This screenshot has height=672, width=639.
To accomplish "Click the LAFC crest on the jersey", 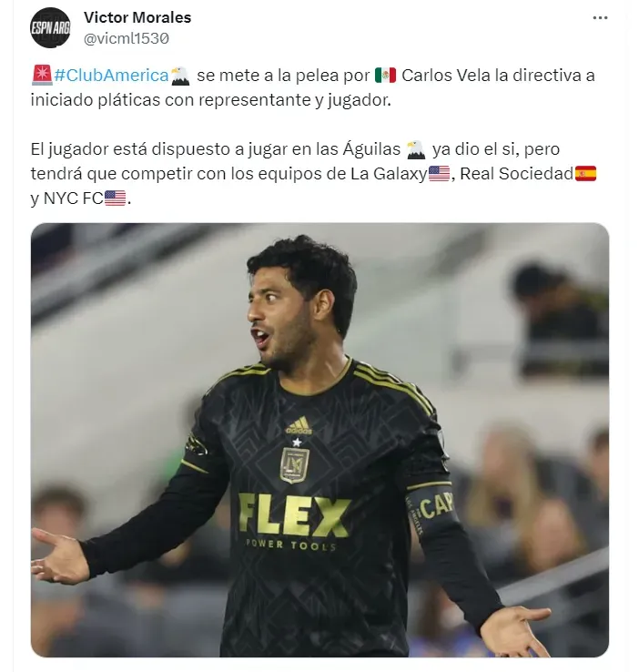I will pyautogui.click(x=294, y=465).
